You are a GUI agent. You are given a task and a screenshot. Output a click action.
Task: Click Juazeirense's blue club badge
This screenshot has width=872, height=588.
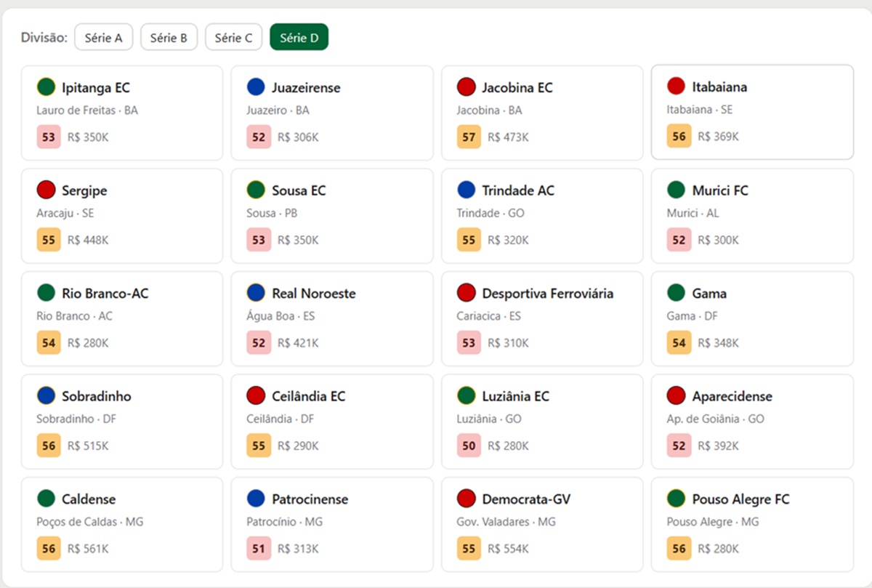[x=256, y=87]
